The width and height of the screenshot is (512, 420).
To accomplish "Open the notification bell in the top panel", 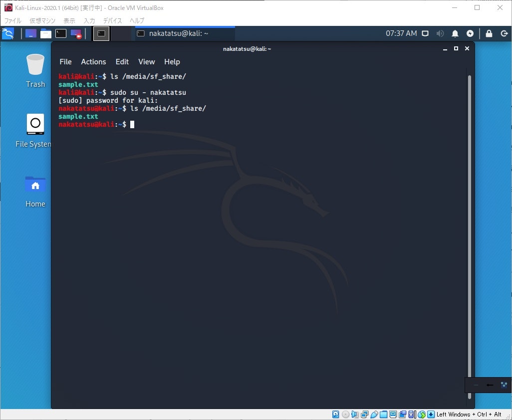I will coord(455,33).
